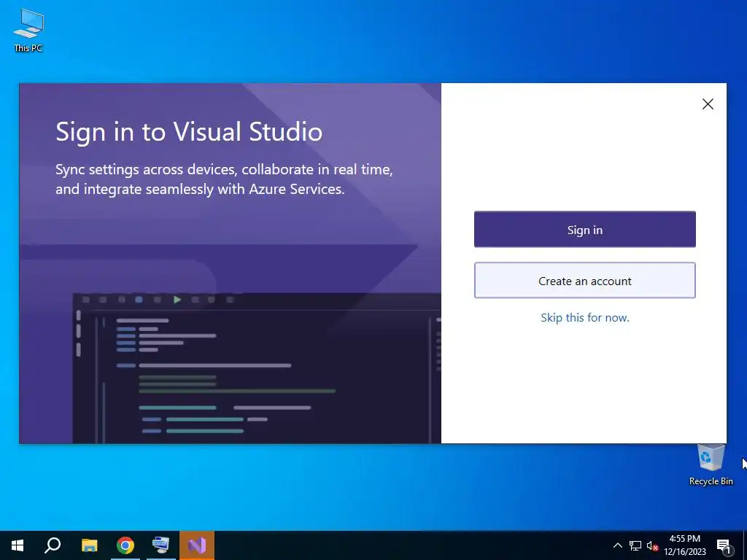Open network status tray icon

635,545
